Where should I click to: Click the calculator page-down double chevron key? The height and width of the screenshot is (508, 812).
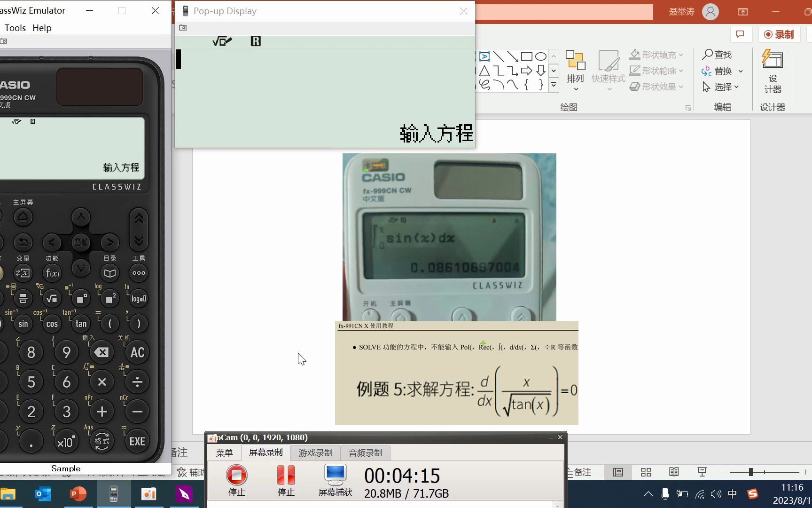click(139, 241)
